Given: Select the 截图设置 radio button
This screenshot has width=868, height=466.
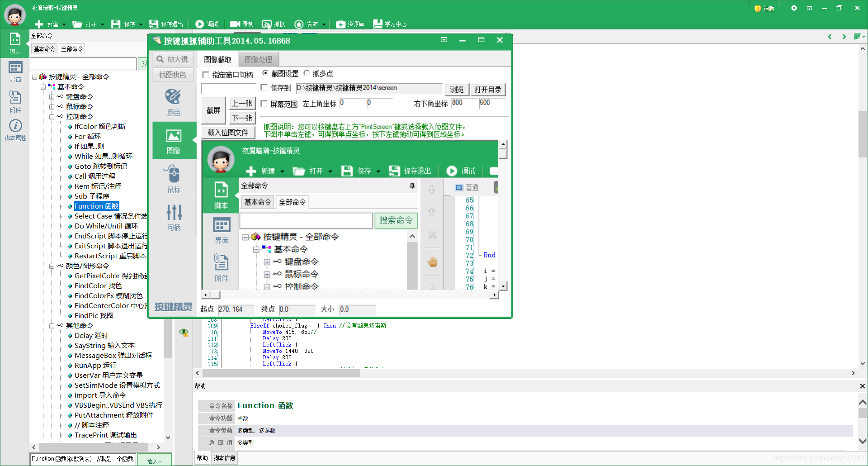Looking at the screenshot, I should (265, 73).
